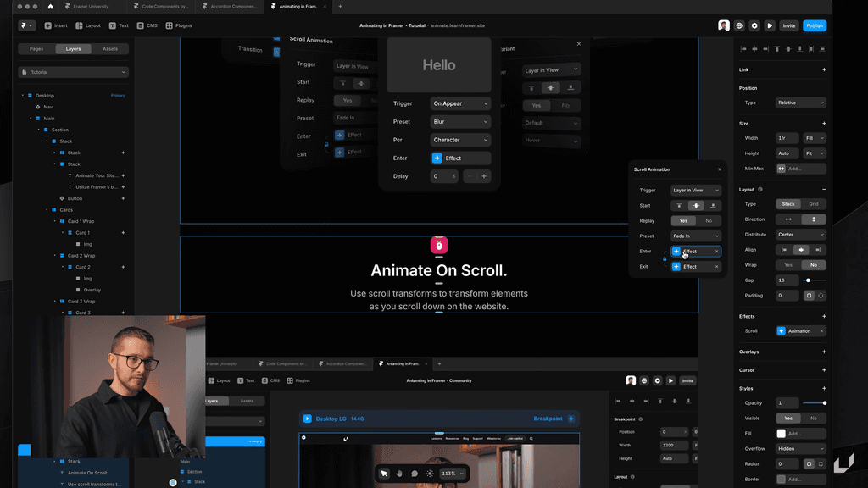
Task: Open the Plugins panel
Action: pos(179,25)
